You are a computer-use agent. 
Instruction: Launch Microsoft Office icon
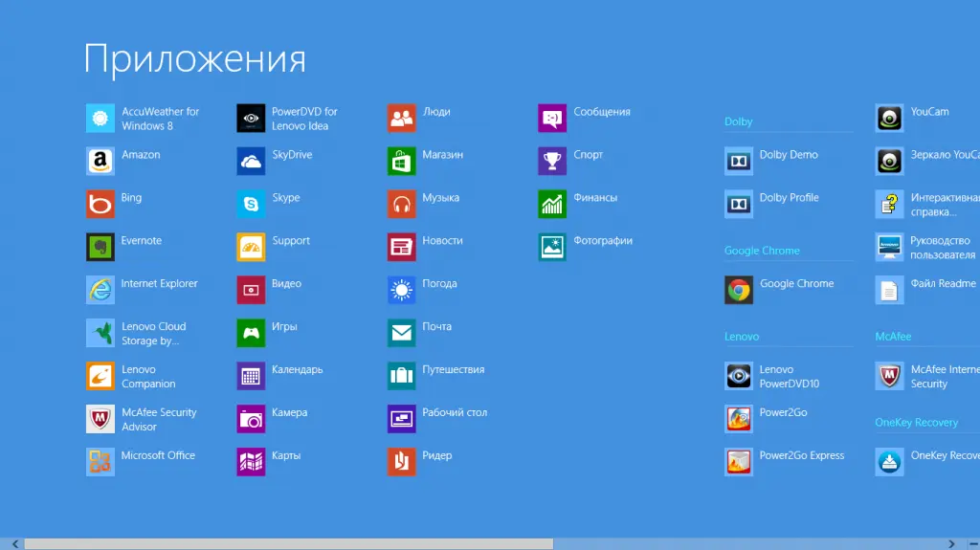(100, 462)
